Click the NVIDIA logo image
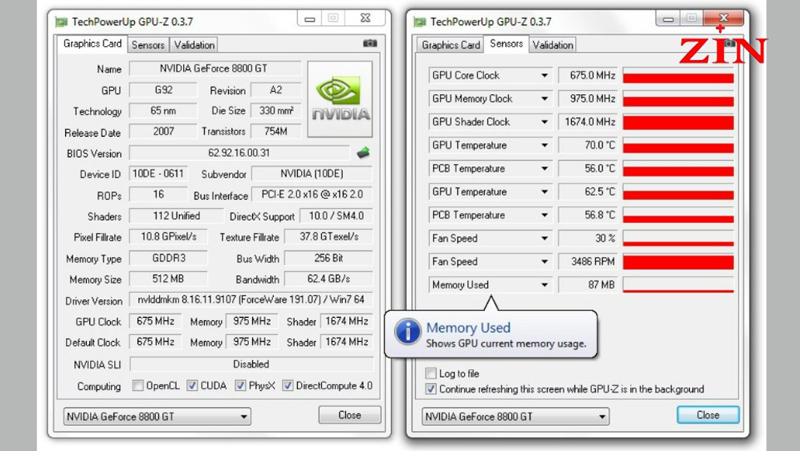Image resolution: width=800 pixels, height=451 pixels. click(x=340, y=99)
